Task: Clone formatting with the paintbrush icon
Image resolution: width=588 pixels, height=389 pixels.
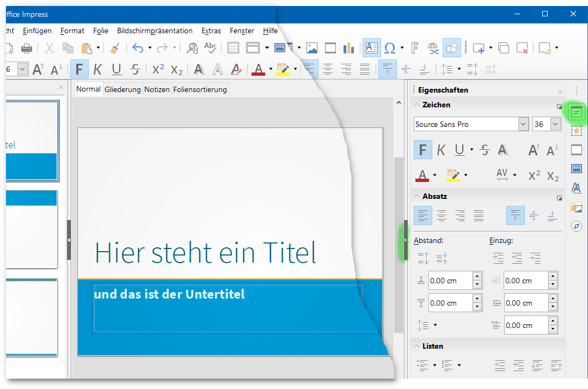Action: coord(115,48)
